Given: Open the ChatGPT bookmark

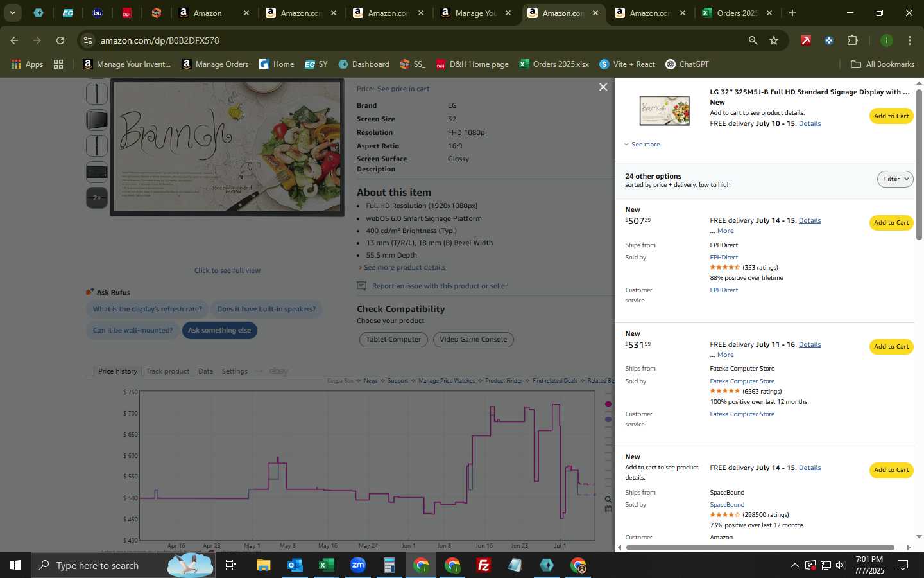Looking at the screenshot, I should [x=687, y=64].
